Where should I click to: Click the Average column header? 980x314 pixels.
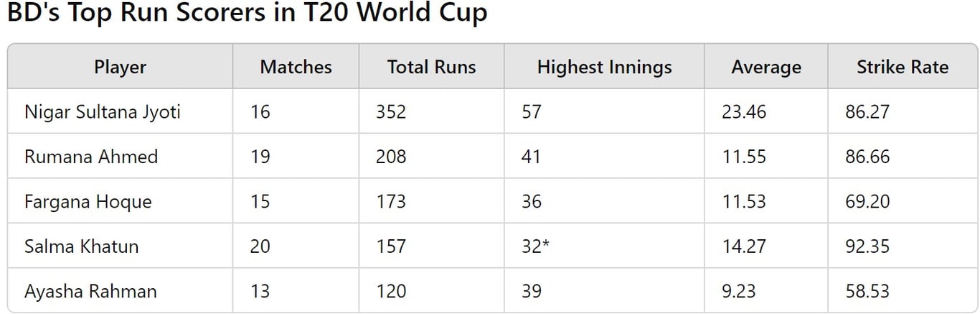(x=765, y=68)
